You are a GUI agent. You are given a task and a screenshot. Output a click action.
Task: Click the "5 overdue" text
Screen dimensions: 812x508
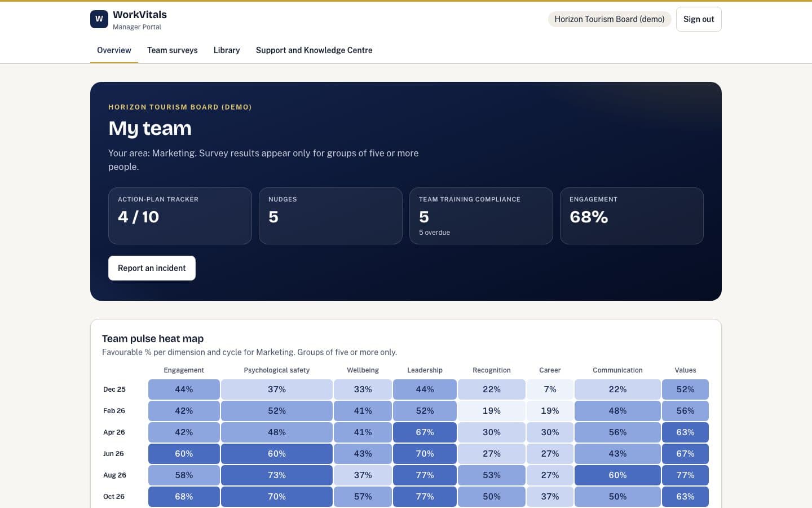point(434,233)
